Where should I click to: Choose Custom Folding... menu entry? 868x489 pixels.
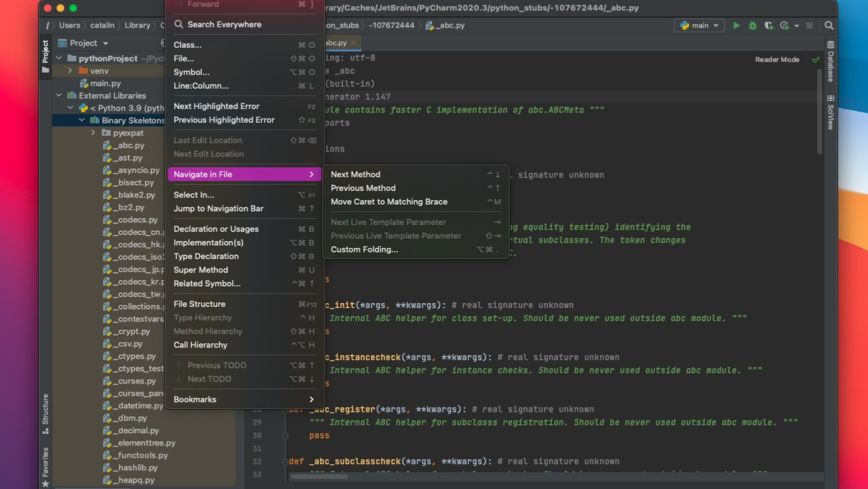tap(364, 249)
